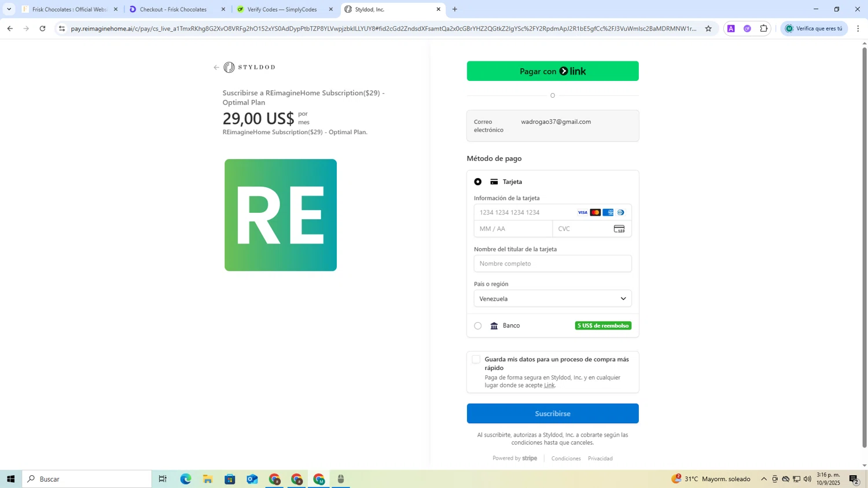
Task: Open the Windows Start menu
Action: tap(10, 479)
